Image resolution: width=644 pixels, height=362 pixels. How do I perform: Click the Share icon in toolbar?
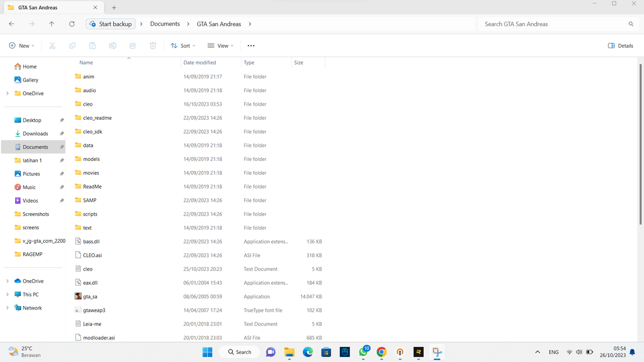tap(133, 46)
